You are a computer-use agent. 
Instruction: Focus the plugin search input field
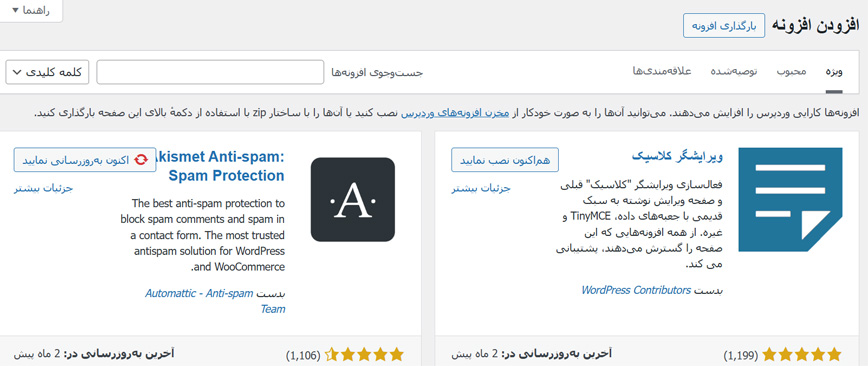pos(210,73)
